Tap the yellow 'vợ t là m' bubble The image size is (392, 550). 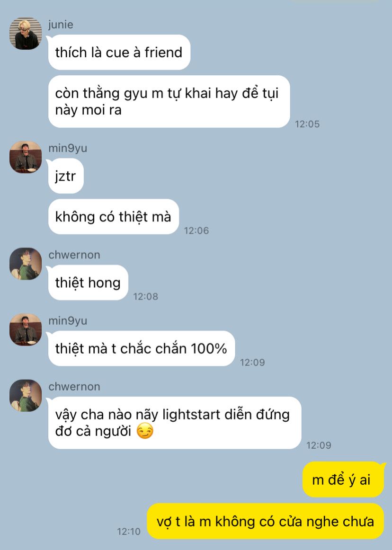click(265, 521)
